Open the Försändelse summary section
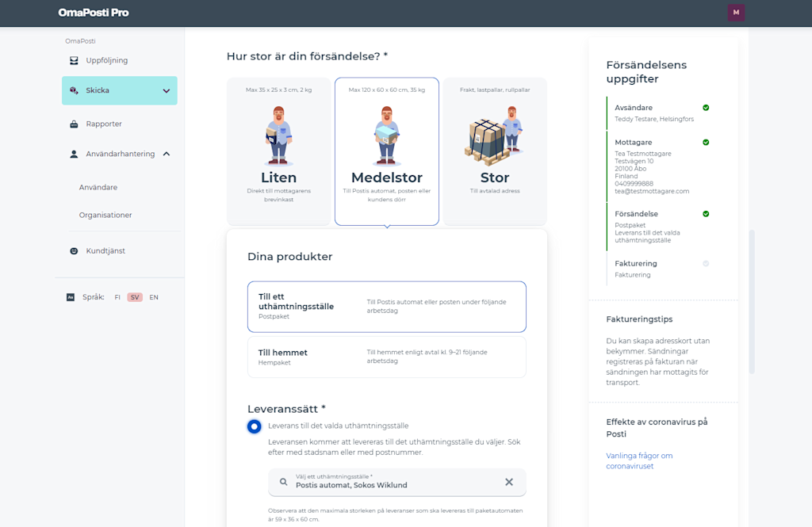Viewport: 812px width, 527px height. click(x=658, y=227)
